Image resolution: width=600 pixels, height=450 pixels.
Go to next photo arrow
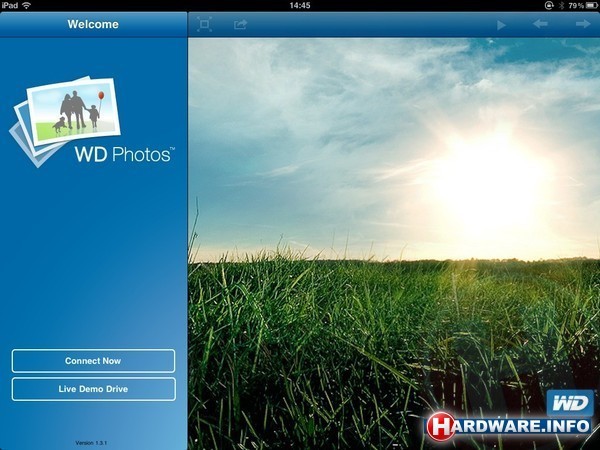pos(583,24)
